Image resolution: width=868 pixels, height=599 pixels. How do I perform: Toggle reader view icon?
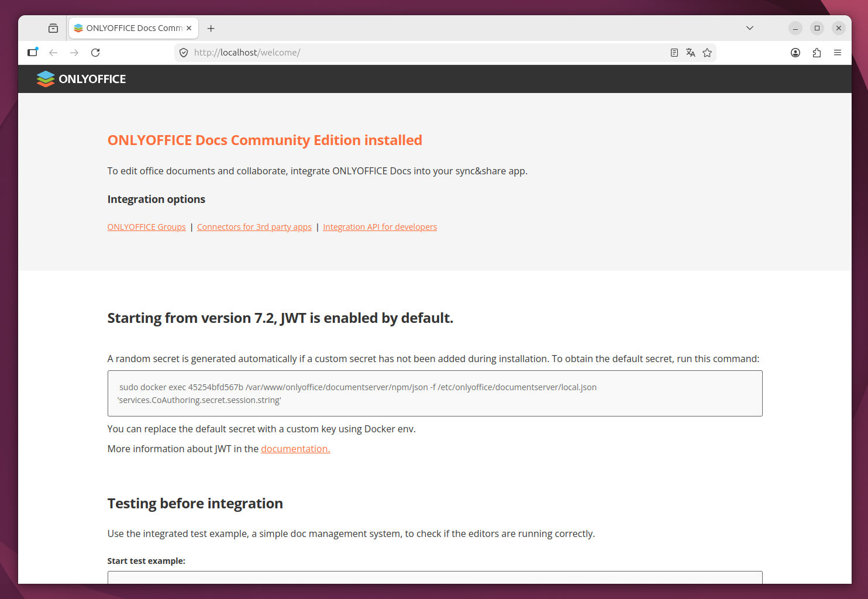[674, 53]
